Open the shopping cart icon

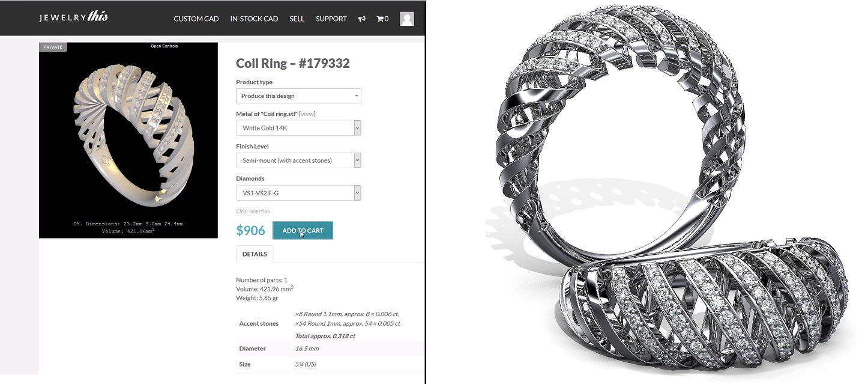point(382,19)
